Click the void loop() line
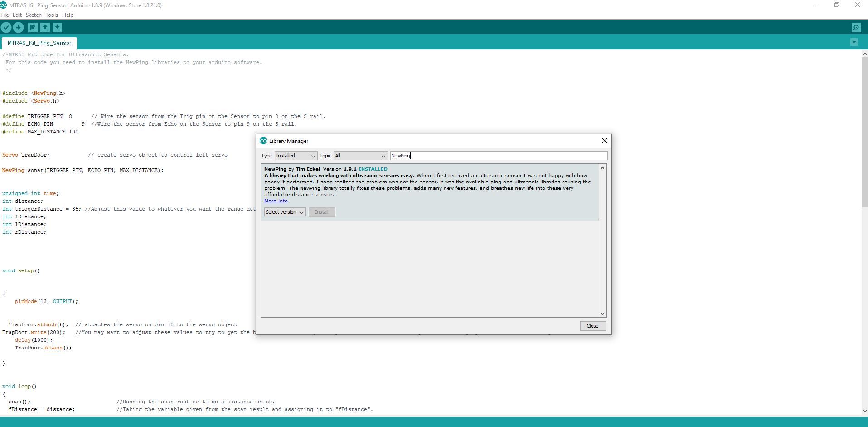This screenshot has height=427, width=868. [x=19, y=386]
